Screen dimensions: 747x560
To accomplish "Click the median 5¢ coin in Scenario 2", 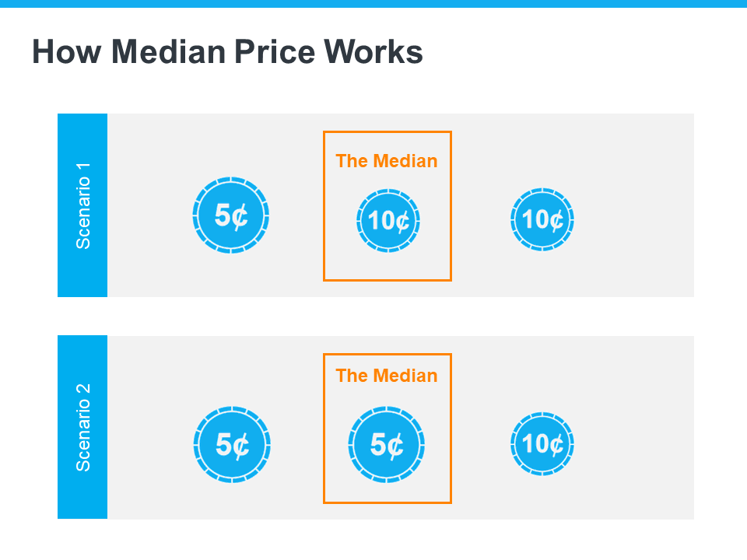I will [387, 445].
